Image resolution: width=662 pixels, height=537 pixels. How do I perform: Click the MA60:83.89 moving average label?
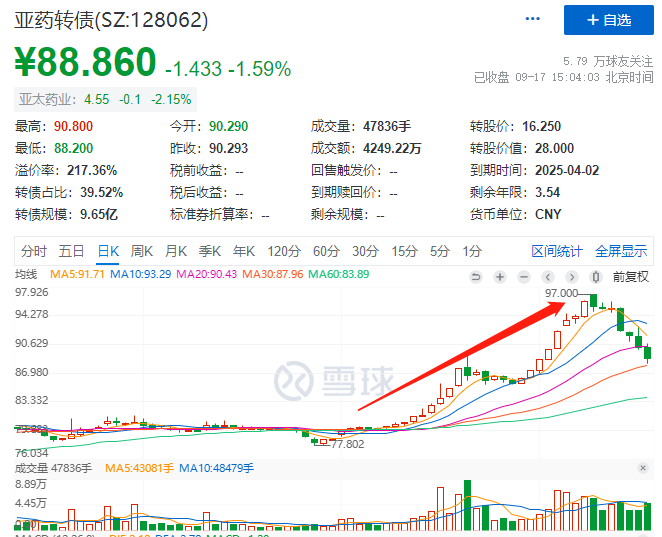[339, 274]
